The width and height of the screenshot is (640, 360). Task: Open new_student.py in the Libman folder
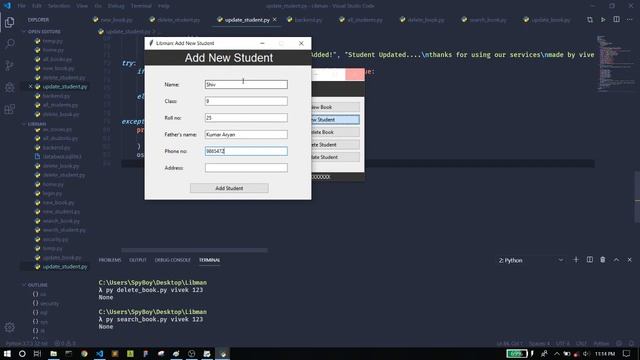click(x=61, y=212)
